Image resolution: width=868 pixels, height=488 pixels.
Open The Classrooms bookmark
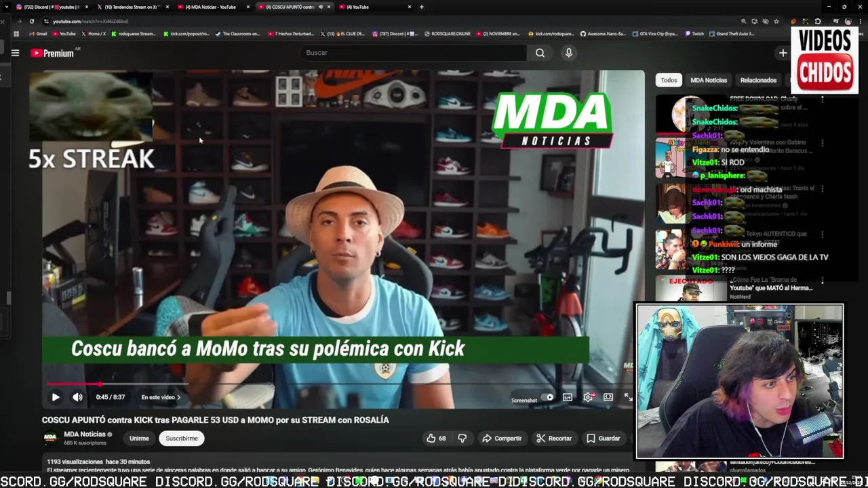coord(237,34)
